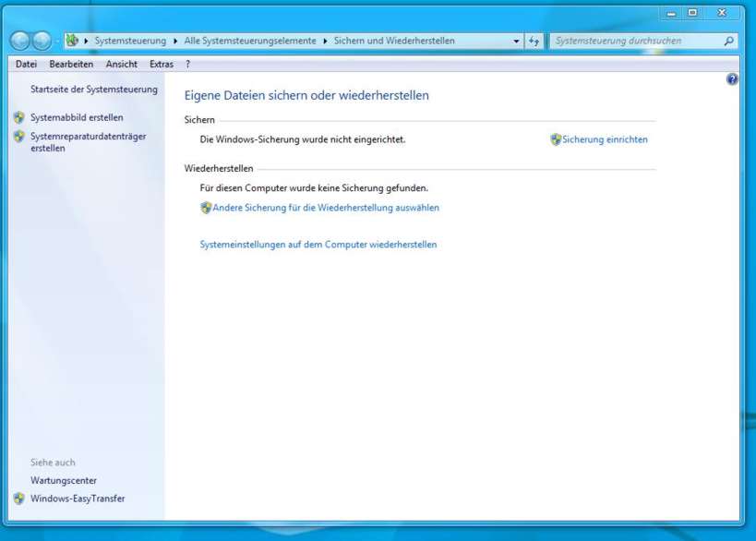The image size is (756, 541).
Task: Maximize the control panel window
Action: coord(693,13)
